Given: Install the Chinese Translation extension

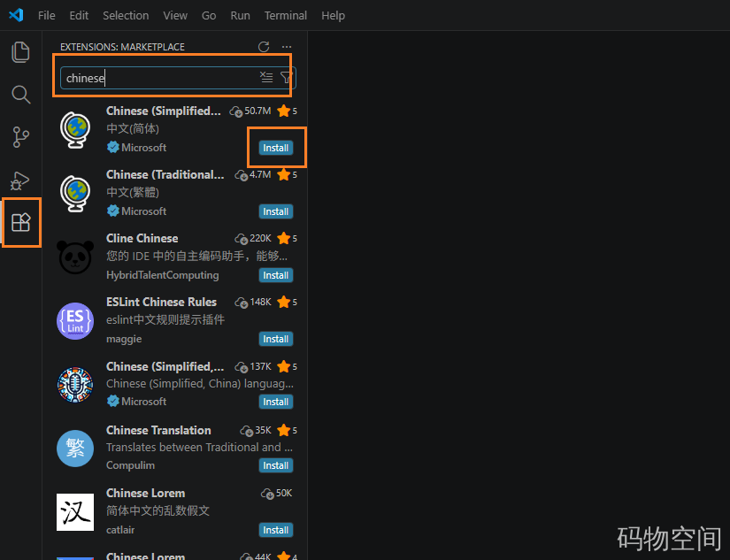Looking at the screenshot, I should click(x=275, y=465).
